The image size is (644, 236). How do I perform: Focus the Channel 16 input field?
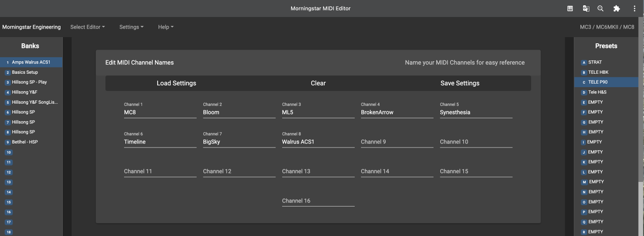[x=318, y=201]
